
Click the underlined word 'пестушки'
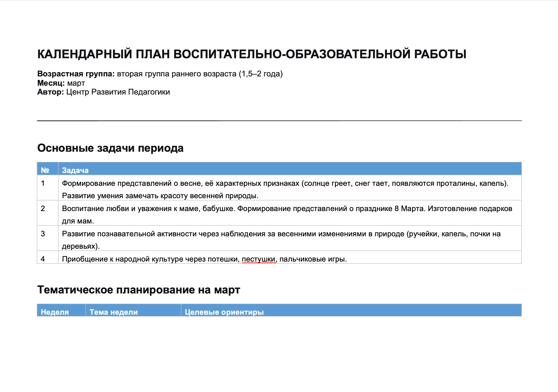coord(258,259)
